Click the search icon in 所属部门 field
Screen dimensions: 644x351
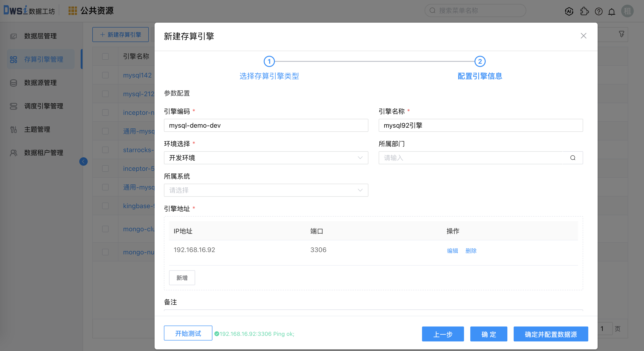pos(572,158)
